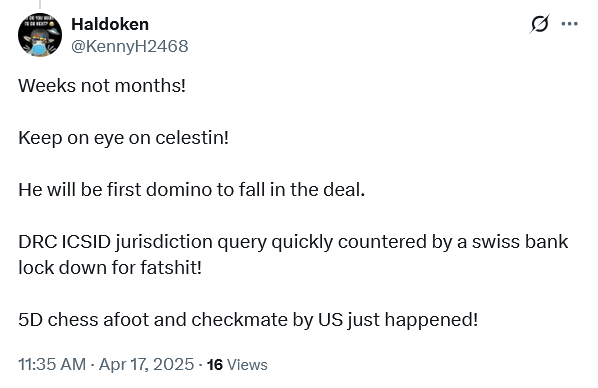
Task: Click the bold number 16 before Views
Action: 215,365
